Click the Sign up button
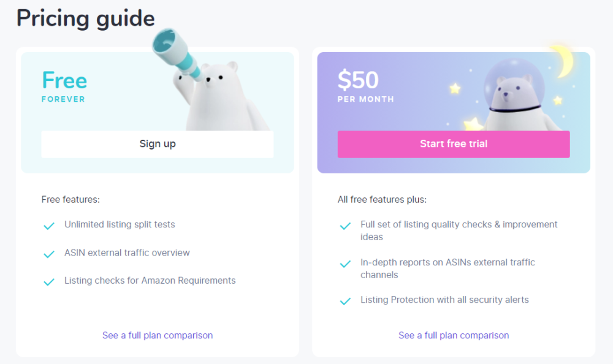 point(158,144)
